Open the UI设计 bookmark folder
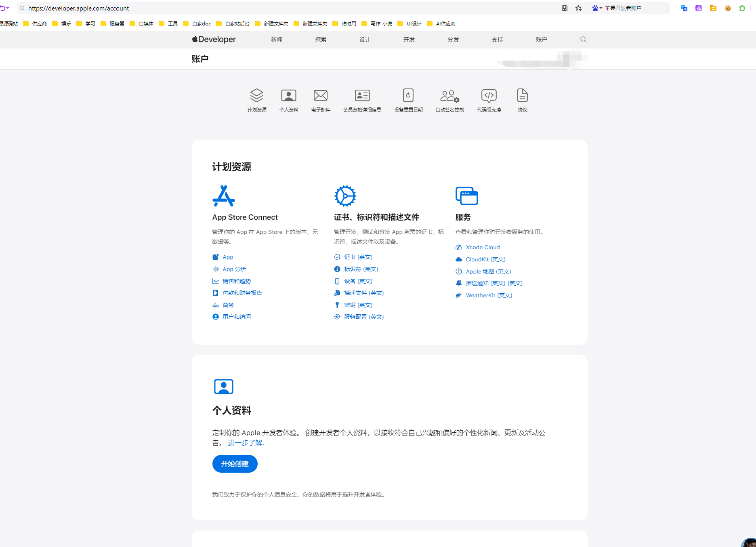Image resolution: width=756 pixels, height=547 pixels. (x=409, y=23)
